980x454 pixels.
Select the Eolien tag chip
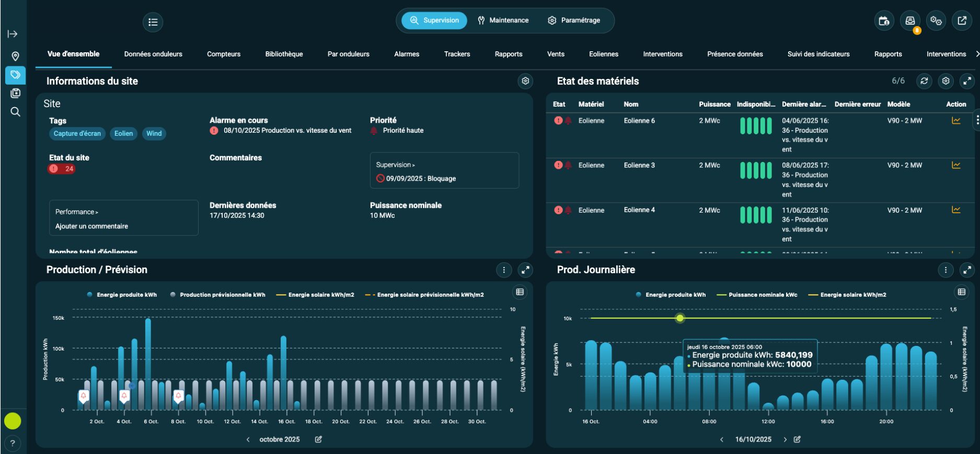point(123,134)
